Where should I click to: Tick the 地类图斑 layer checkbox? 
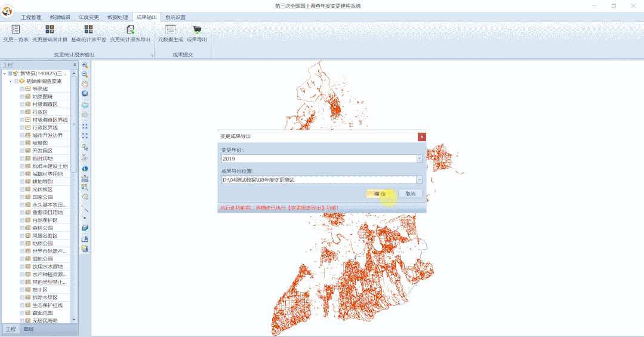(x=22, y=97)
